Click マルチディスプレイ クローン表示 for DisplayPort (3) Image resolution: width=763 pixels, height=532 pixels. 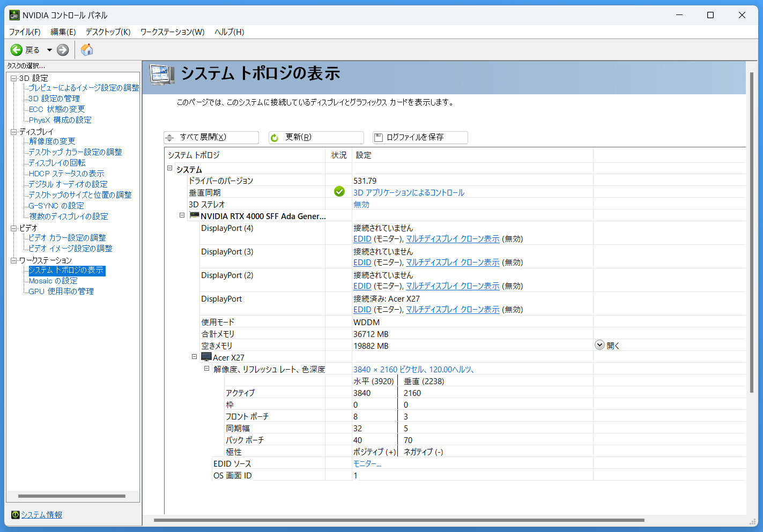pos(453,263)
